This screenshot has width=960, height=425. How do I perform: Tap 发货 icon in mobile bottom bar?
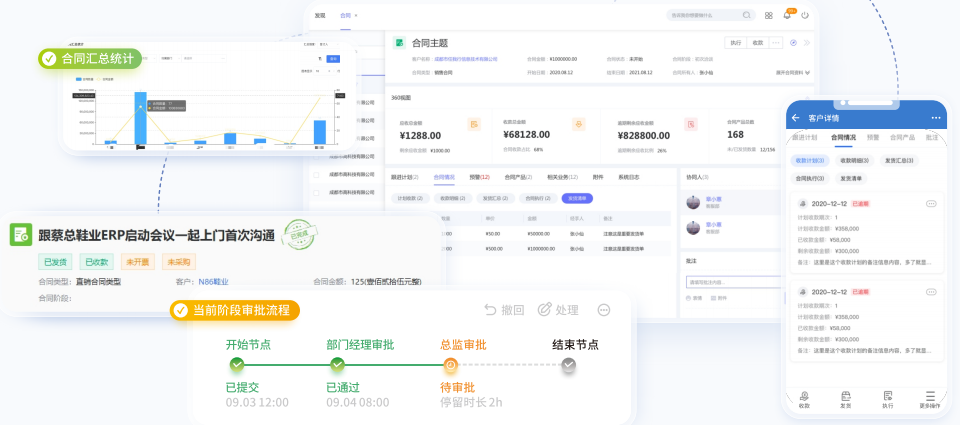[x=847, y=396]
